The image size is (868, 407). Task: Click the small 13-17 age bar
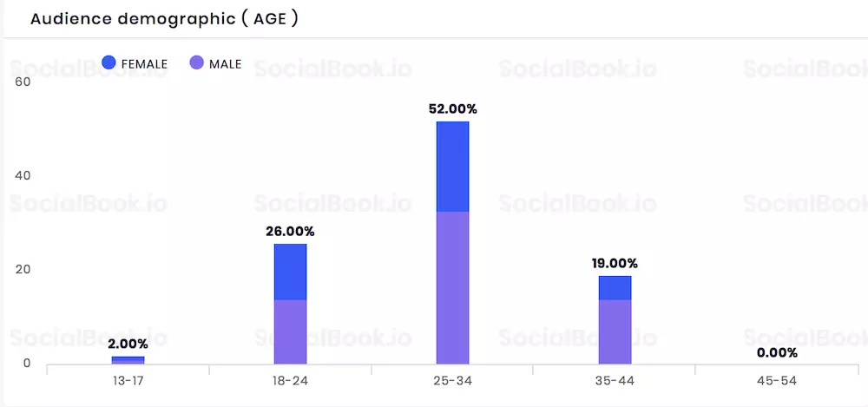(x=128, y=360)
